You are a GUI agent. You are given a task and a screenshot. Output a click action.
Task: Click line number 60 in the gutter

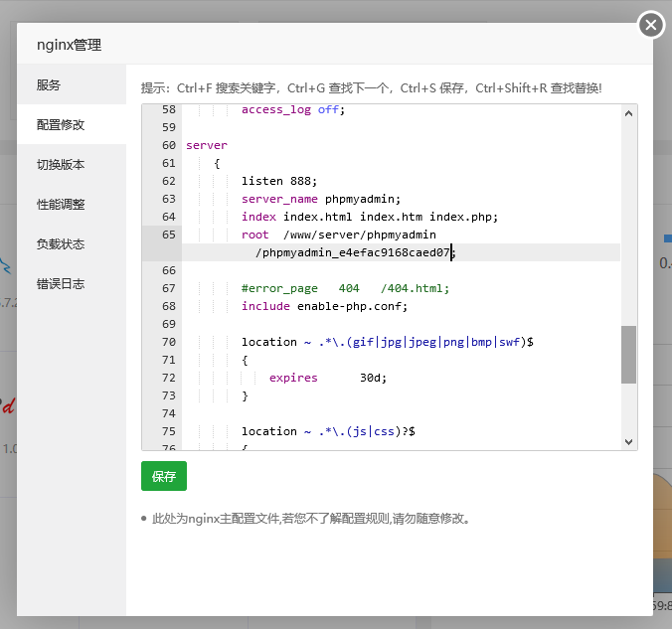tap(168, 145)
